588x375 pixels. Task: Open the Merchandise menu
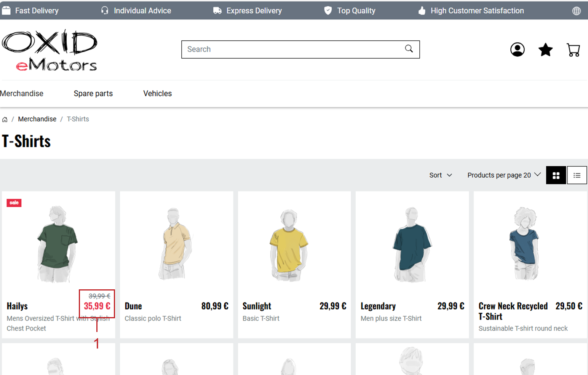click(22, 94)
